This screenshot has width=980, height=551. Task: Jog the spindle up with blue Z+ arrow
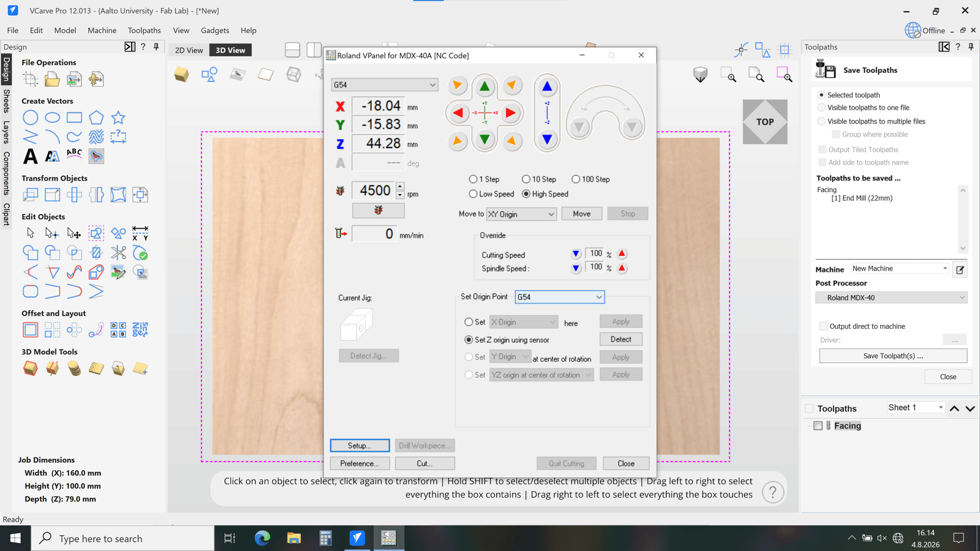(547, 87)
